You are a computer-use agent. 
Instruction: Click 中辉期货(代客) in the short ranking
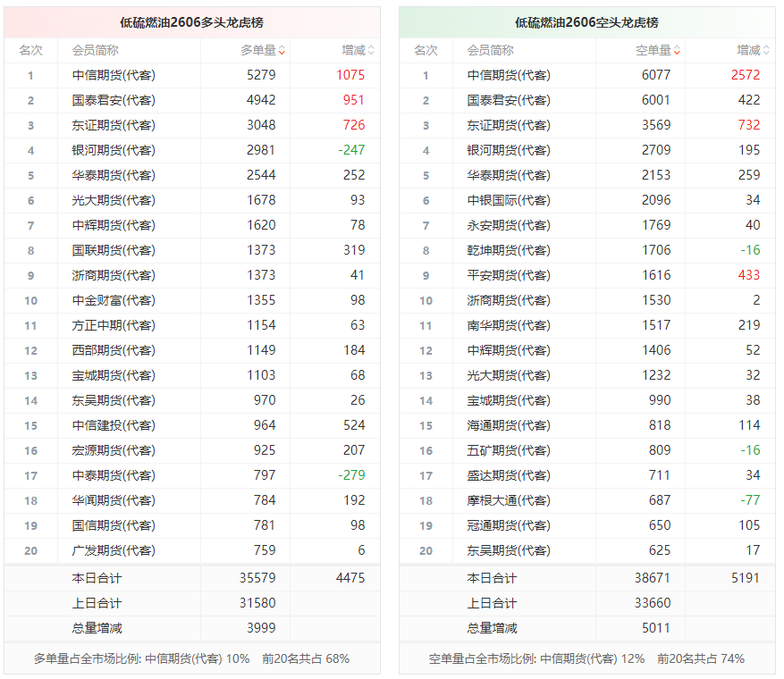(x=509, y=350)
